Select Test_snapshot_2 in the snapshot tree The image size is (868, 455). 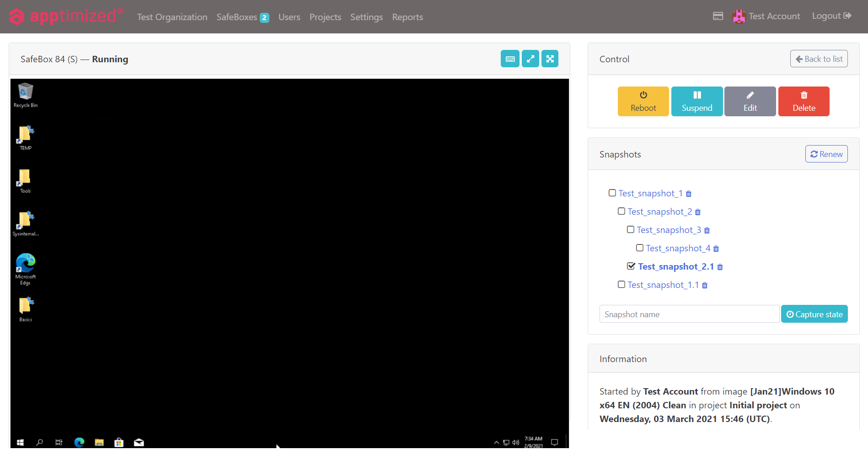[659, 211]
